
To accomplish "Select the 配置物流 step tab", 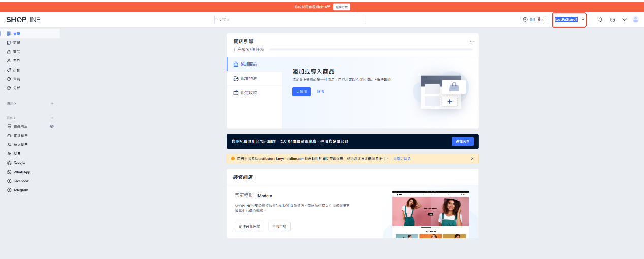I will pos(248,79).
